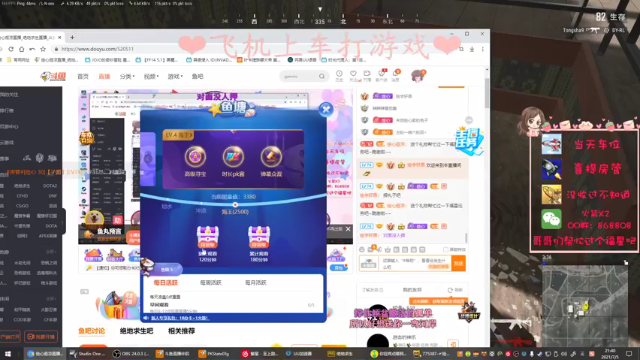Select 绝地求生 in left sidebar
Image resolution: width=640 pixels, height=360 pixels.
click(x=22, y=186)
